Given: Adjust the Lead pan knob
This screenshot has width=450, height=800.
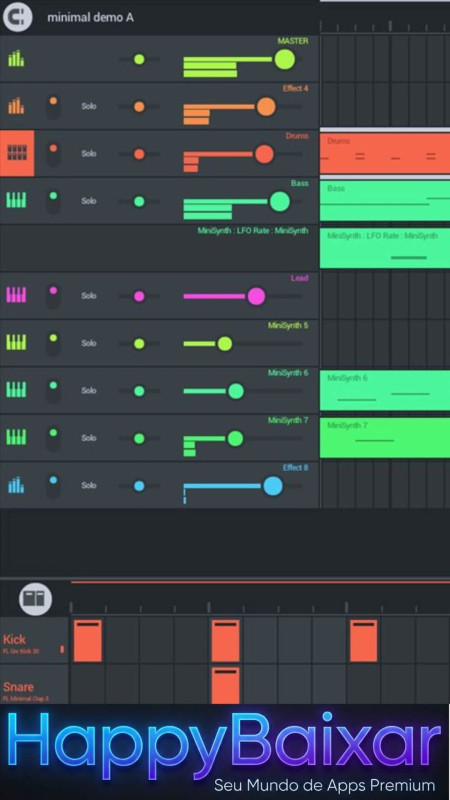Looking at the screenshot, I should click(x=139, y=296).
